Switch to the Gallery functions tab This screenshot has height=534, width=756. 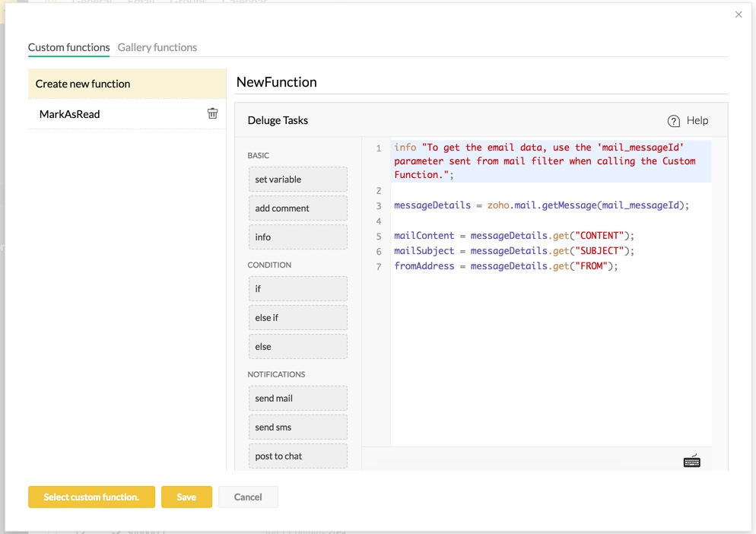tap(157, 47)
